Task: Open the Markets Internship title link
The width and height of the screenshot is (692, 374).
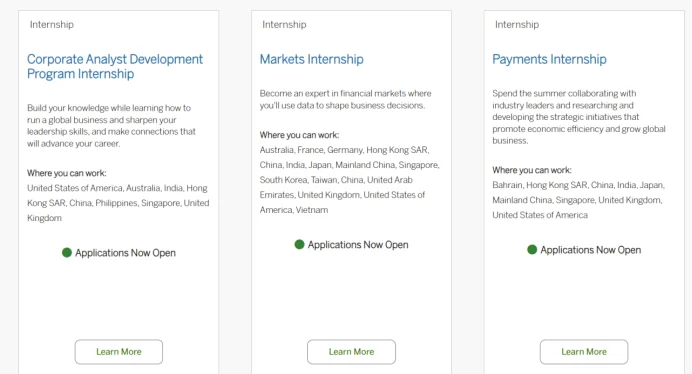Action: (x=312, y=59)
